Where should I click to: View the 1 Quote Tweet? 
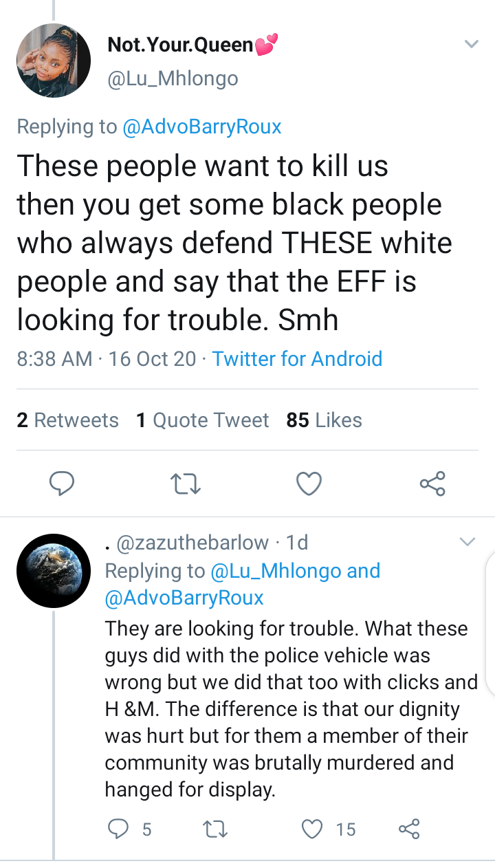tap(202, 420)
